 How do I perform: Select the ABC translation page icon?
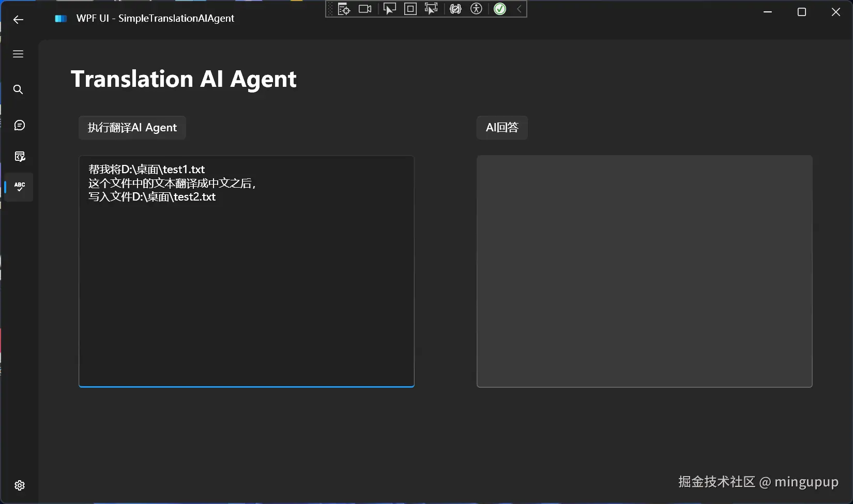(x=20, y=187)
